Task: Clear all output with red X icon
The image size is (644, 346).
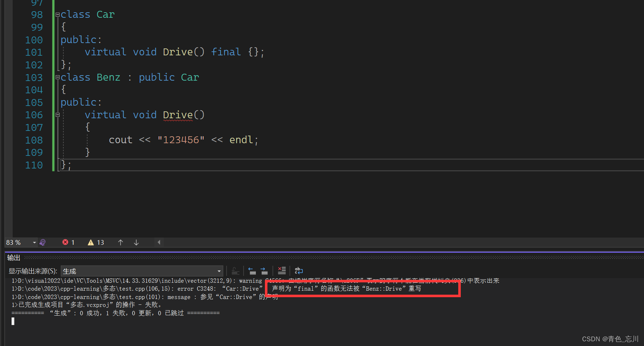Action: [x=282, y=270]
